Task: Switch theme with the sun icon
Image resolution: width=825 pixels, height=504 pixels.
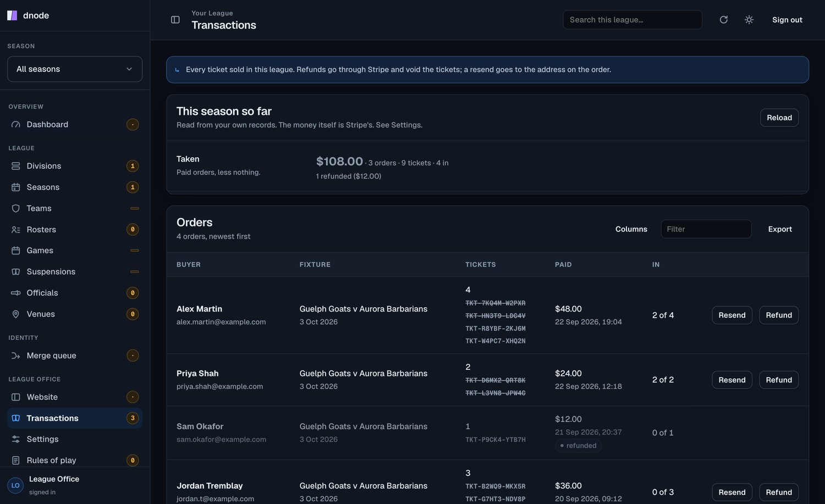Action: pos(749,20)
